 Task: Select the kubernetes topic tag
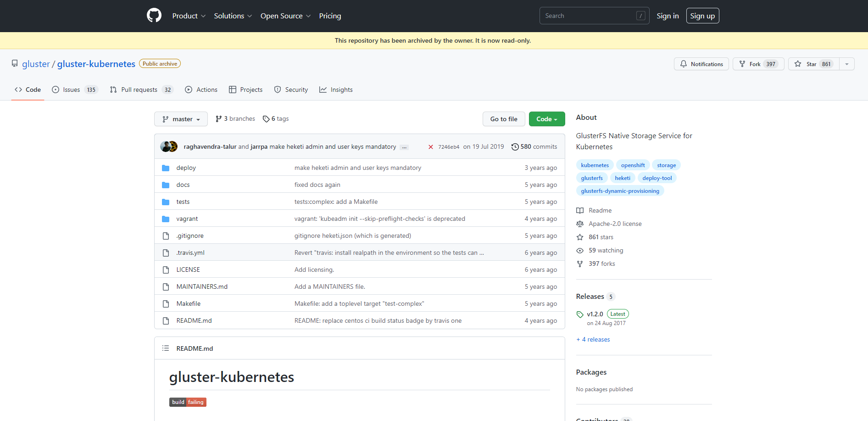[x=595, y=165]
